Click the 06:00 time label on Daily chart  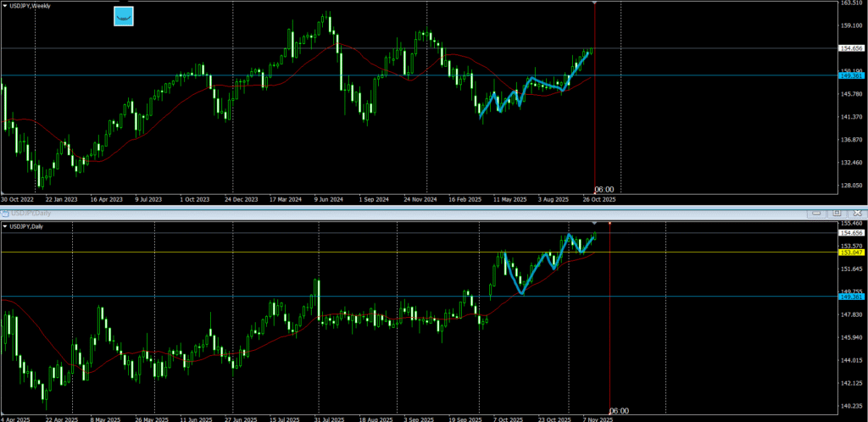619,410
